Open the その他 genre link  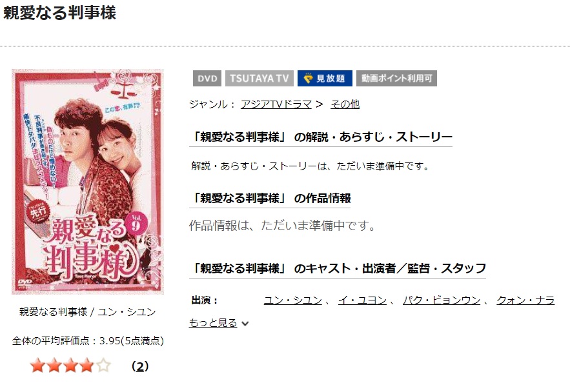click(x=345, y=104)
